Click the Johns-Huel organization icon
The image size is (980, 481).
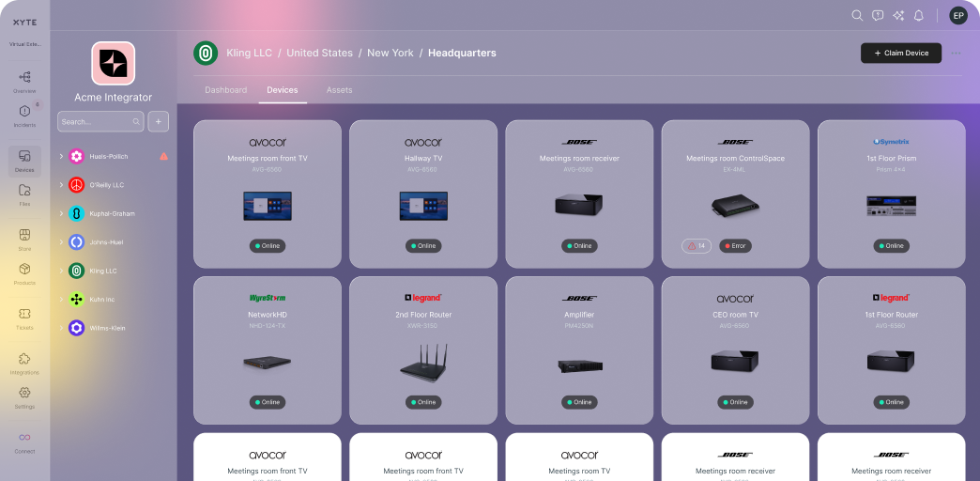[76, 242]
